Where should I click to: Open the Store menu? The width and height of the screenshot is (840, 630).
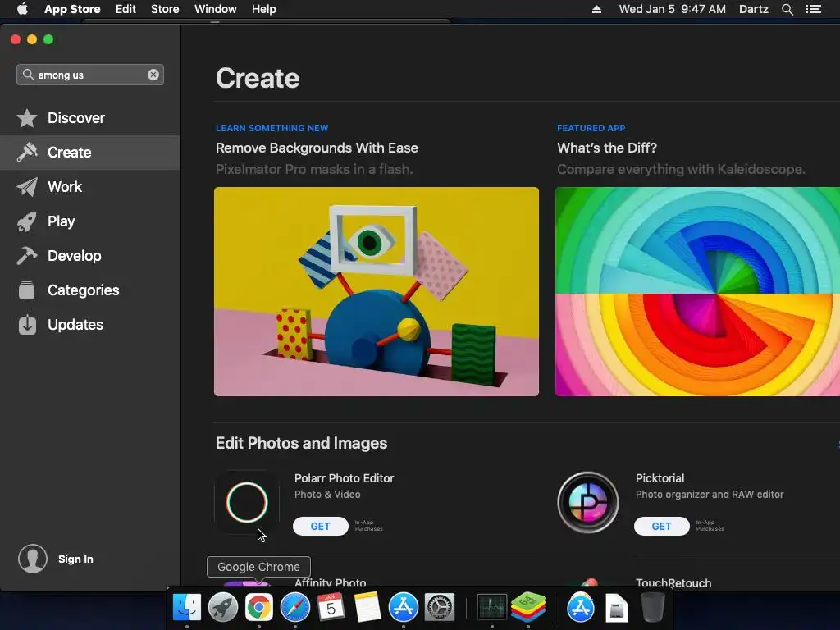(165, 9)
